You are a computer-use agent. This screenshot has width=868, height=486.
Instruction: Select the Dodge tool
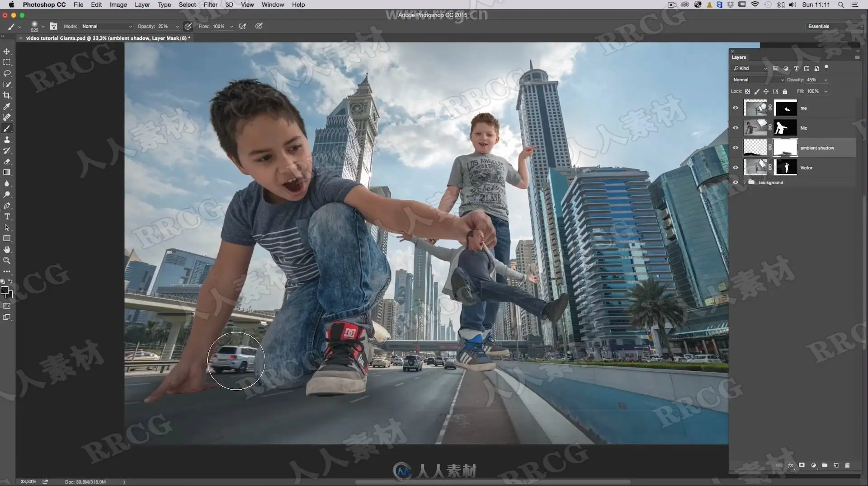(7, 195)
